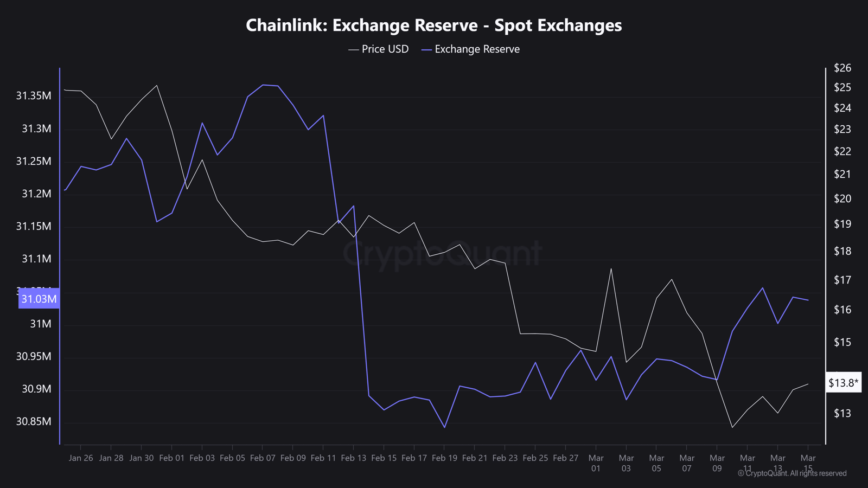Select the Mar 09 date label

(717, 463)
